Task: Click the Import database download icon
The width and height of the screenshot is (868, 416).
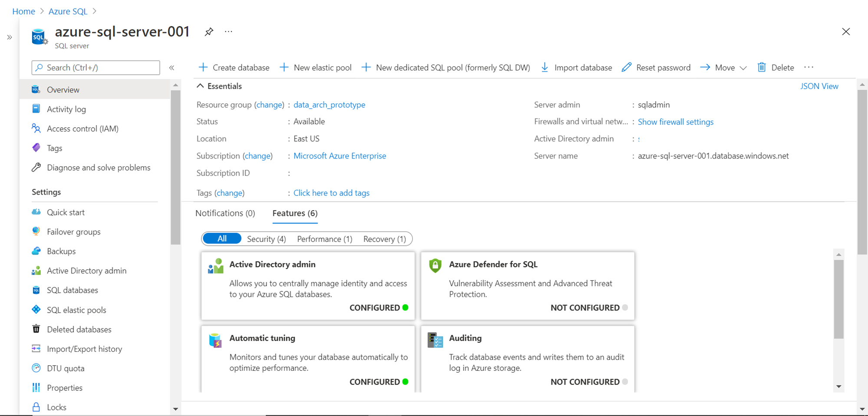Action: 545,67
